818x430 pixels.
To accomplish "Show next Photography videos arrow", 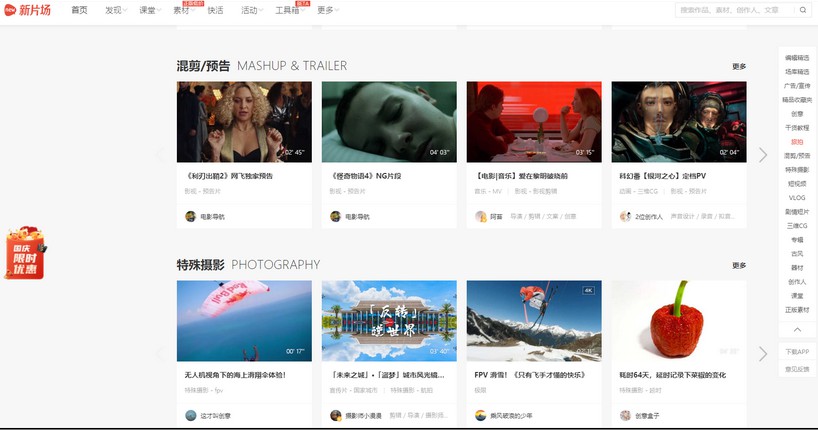I will pos(763,354).
